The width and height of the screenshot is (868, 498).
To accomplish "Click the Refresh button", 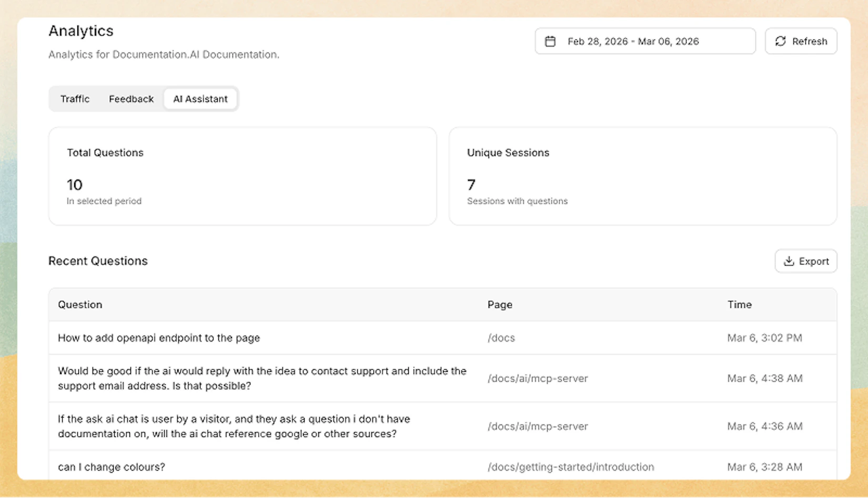I will (x=801, y=41).
